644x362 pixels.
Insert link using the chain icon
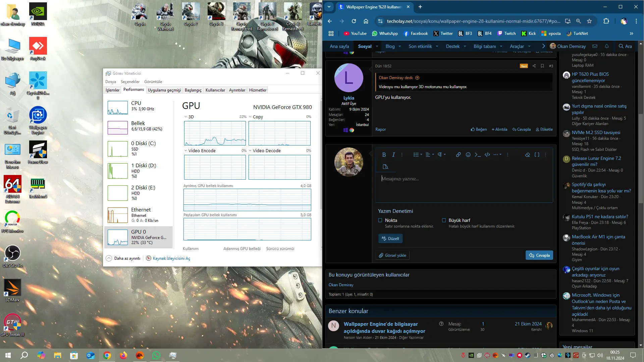point(458,155)
